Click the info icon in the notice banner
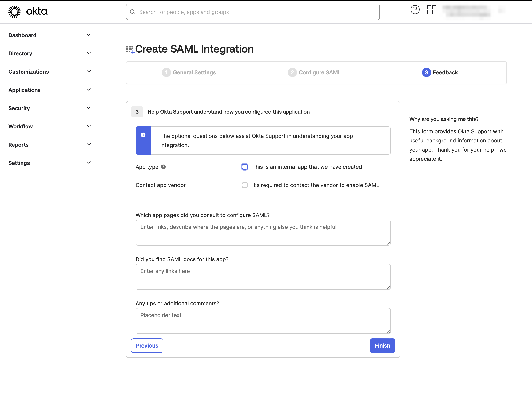Viewport: 532px width, 393px height. click(x=143, y=135)
